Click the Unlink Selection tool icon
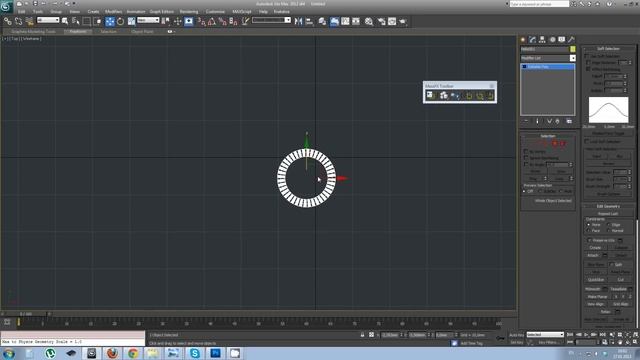 point(18,21)
